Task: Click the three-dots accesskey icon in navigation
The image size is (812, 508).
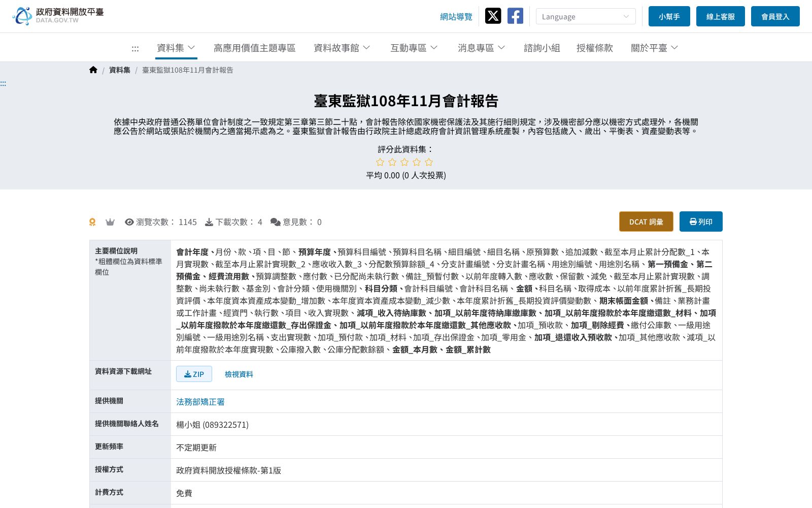Action: (x=135, y=49)
